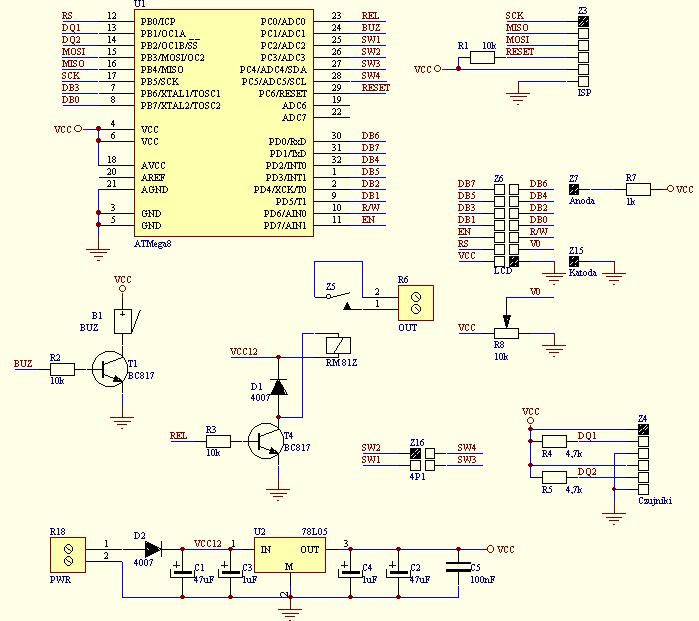This screenshot has width=699, height=621.
Task: Click the REL net label at pin 23
Action: tap(370, 16)
